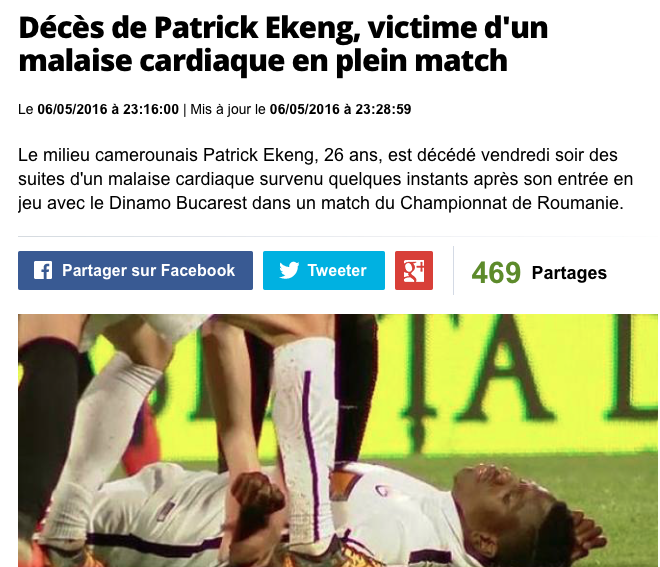The width and height of the screenshot is (660, 567).
Task: Click the 'Tweeter' button label
Action: (x=337, y=270)
